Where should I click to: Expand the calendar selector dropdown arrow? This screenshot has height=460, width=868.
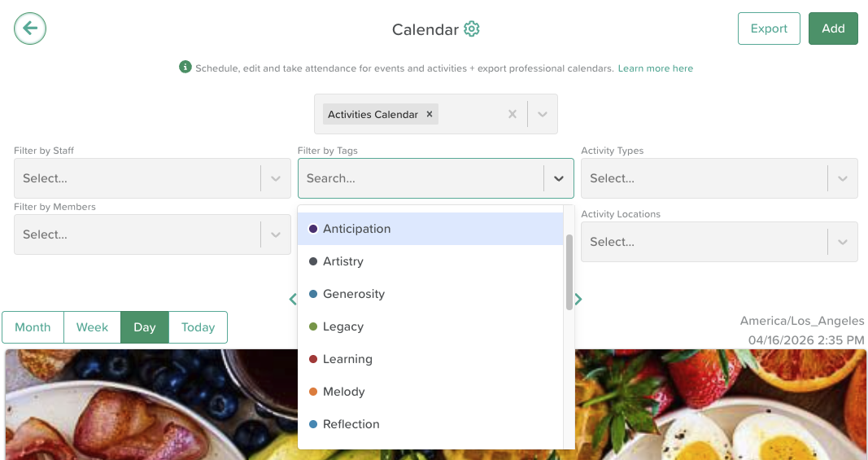pyautogui.click(x=543, y=114)
